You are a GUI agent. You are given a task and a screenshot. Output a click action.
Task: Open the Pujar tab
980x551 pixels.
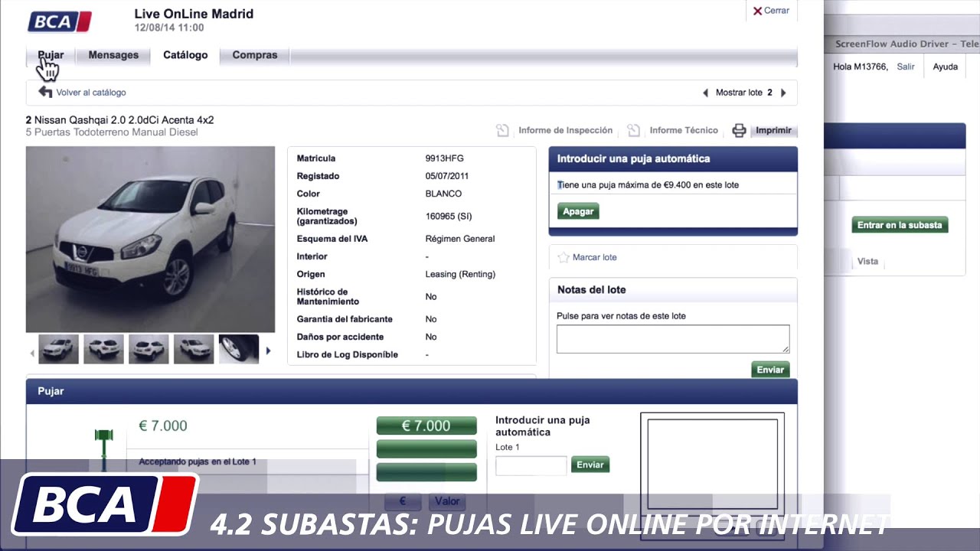[51, 55]
